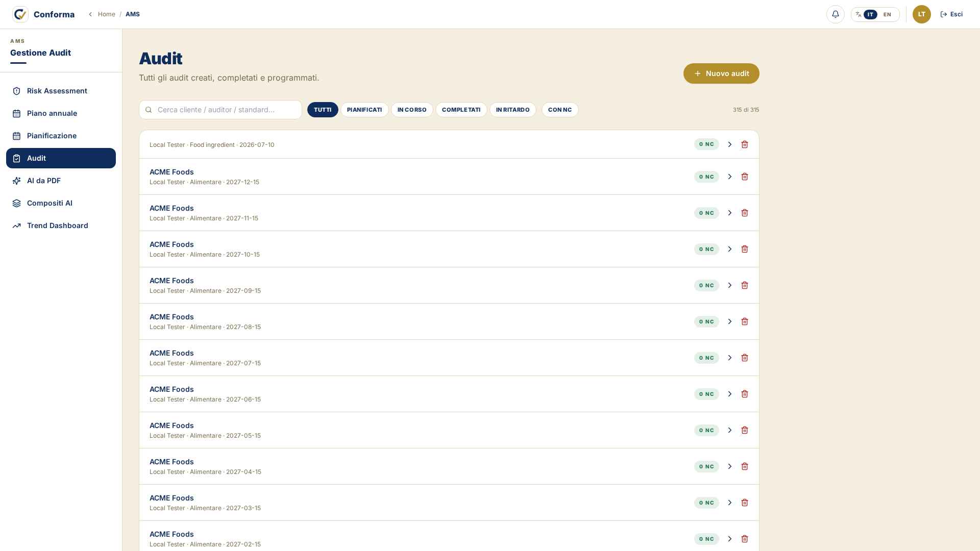Click the LT user avatar
Screen dimensions: 980x551
pos(921,14)
